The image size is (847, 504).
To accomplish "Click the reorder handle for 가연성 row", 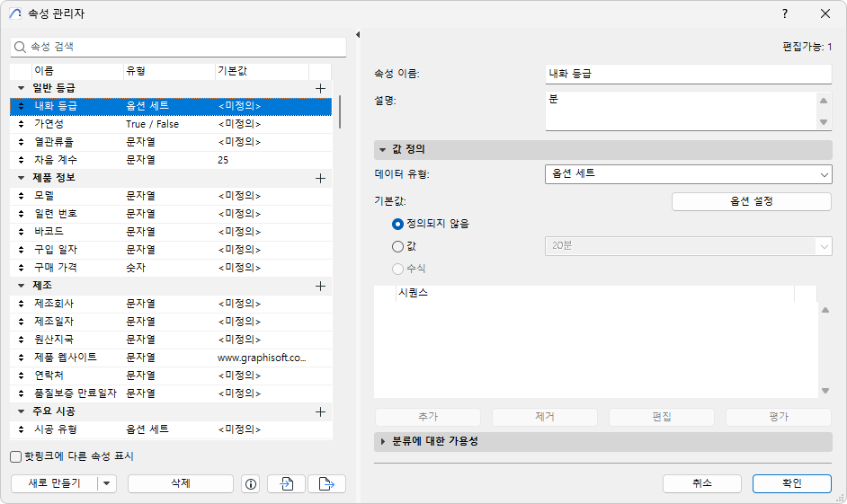I will pyautogui.click(x=21, y=124).
